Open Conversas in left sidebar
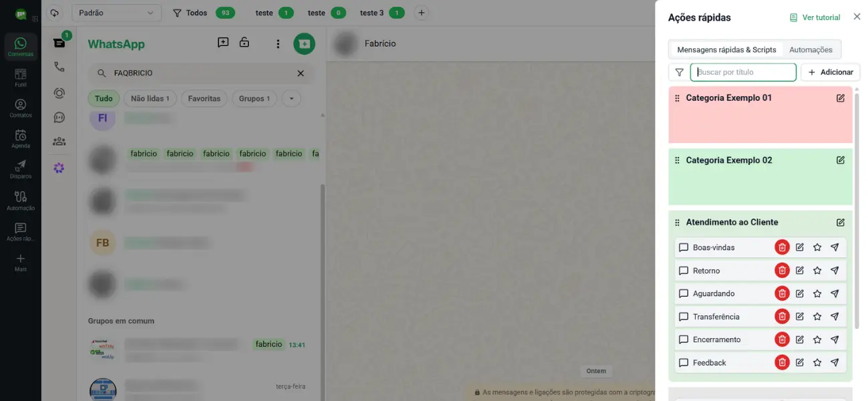 21,47
